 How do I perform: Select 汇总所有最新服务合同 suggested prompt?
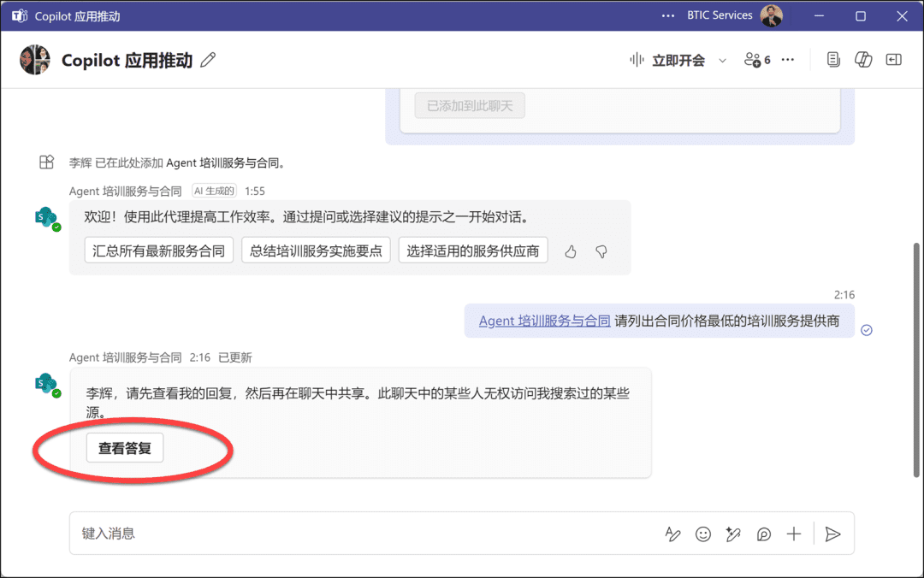tap(159, 251)
